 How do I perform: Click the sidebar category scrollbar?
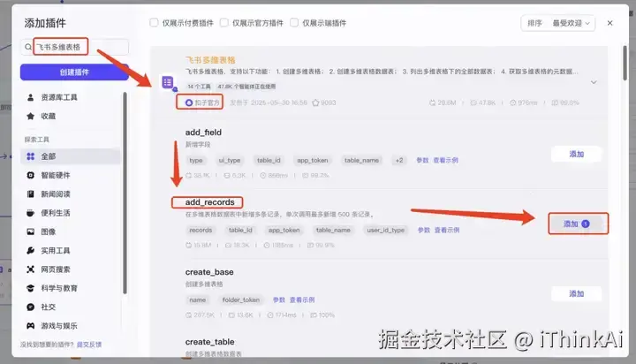[125, 193]
